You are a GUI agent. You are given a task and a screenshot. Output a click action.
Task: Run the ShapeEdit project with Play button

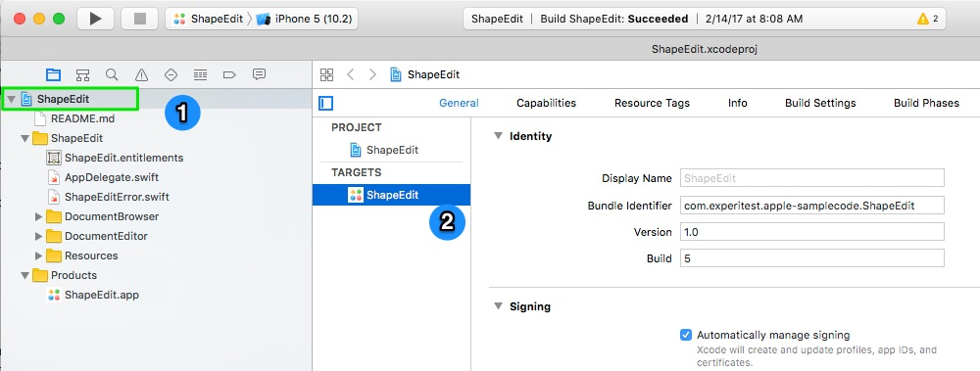click(x=96, y=19)
